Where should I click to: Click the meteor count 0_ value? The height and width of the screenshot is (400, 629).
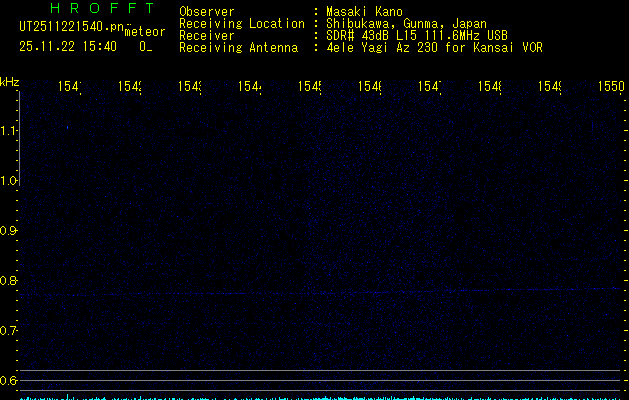pyautogui.click(x=146, y=47)
